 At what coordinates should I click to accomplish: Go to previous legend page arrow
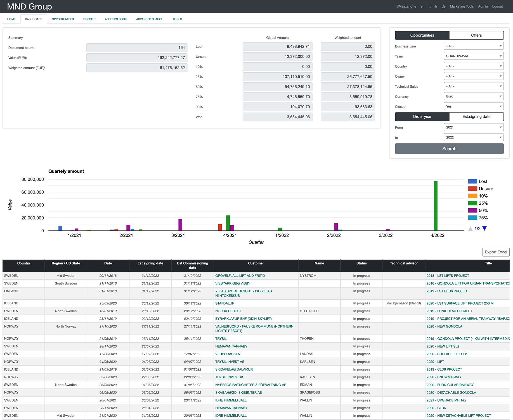(471, 228)
